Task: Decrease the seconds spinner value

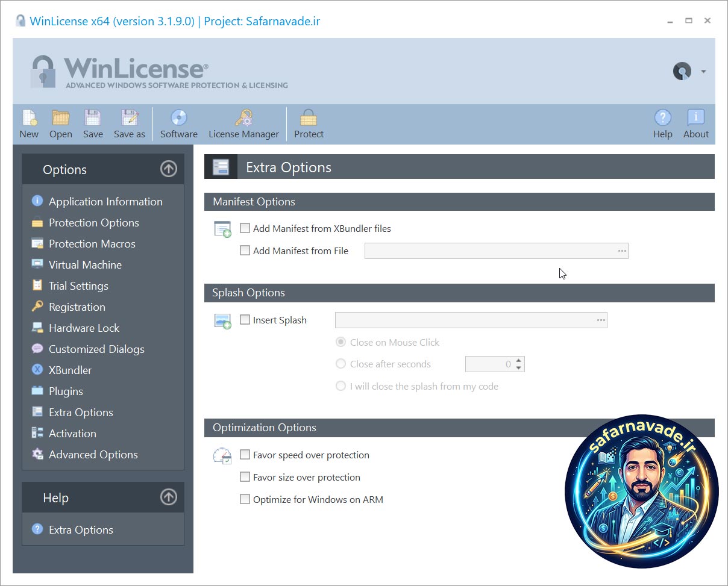Action: 519,367
